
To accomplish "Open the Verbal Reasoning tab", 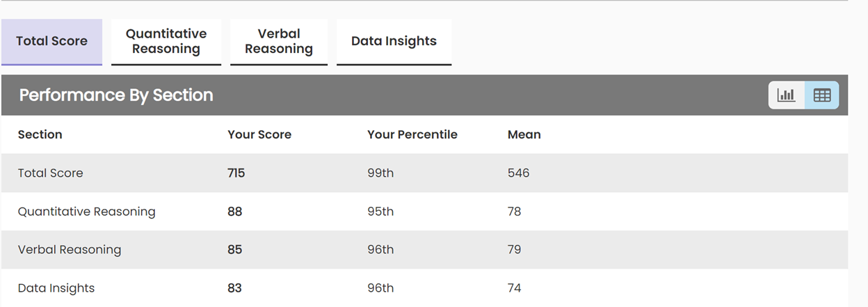I will [279, 41].
